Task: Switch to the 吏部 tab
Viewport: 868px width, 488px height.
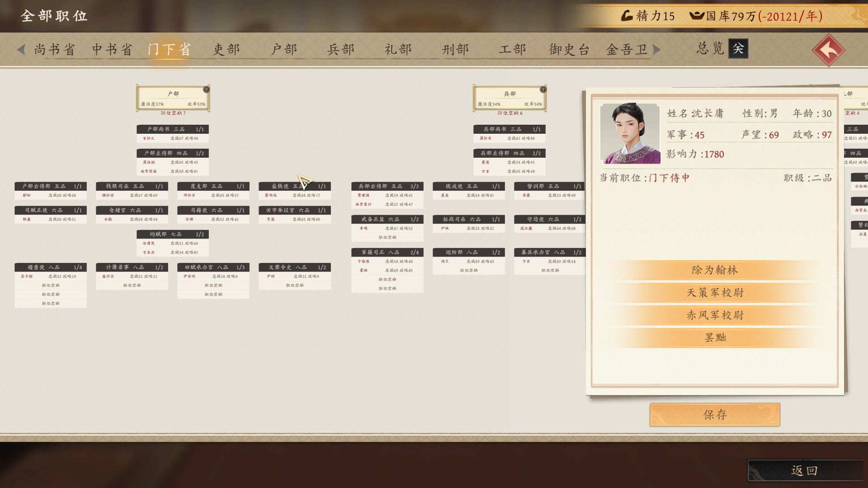Action: 226,49
